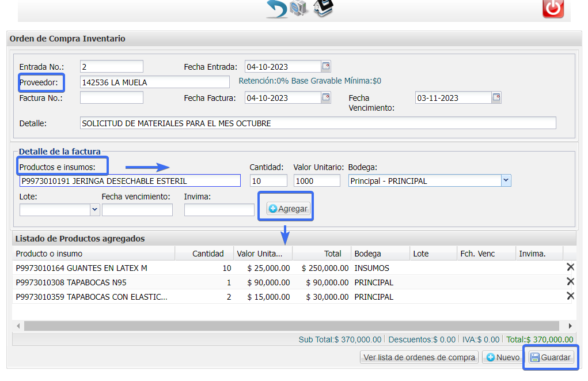Screen dimensions: 588x381
Task: Click the house computer icon in toolbar
Action: 323,8
